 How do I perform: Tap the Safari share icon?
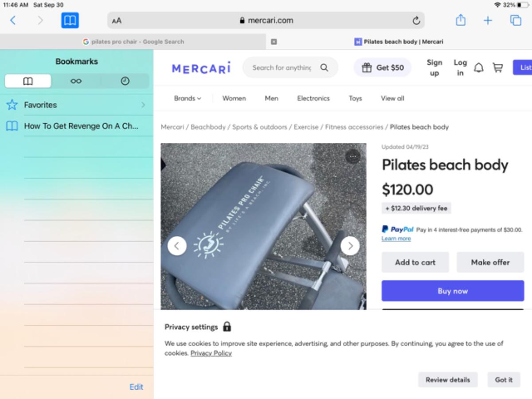coord(461,20)
